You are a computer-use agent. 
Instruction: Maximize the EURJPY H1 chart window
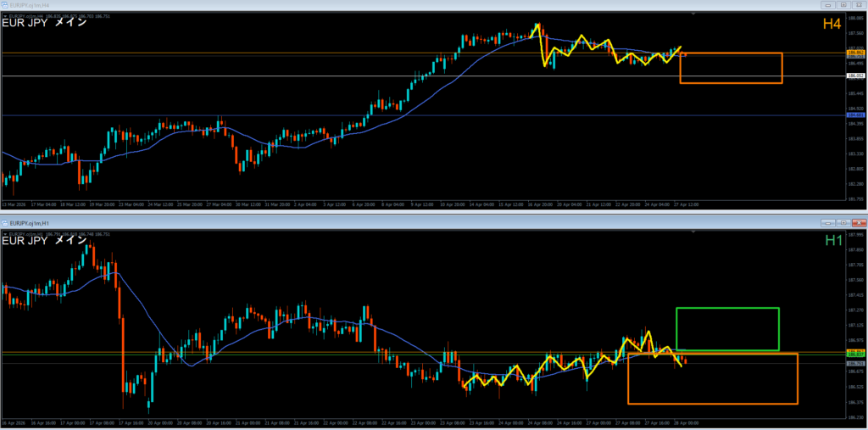tap(843, 223)
